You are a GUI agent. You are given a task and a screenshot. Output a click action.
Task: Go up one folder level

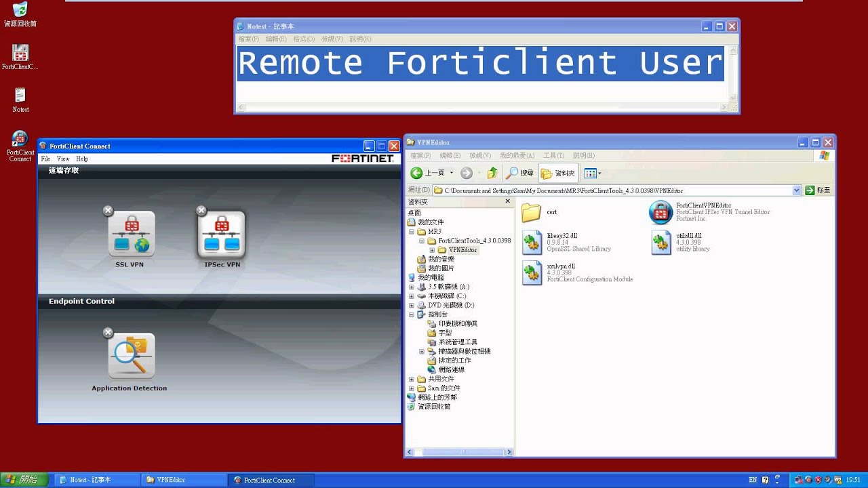coord(492,173)
